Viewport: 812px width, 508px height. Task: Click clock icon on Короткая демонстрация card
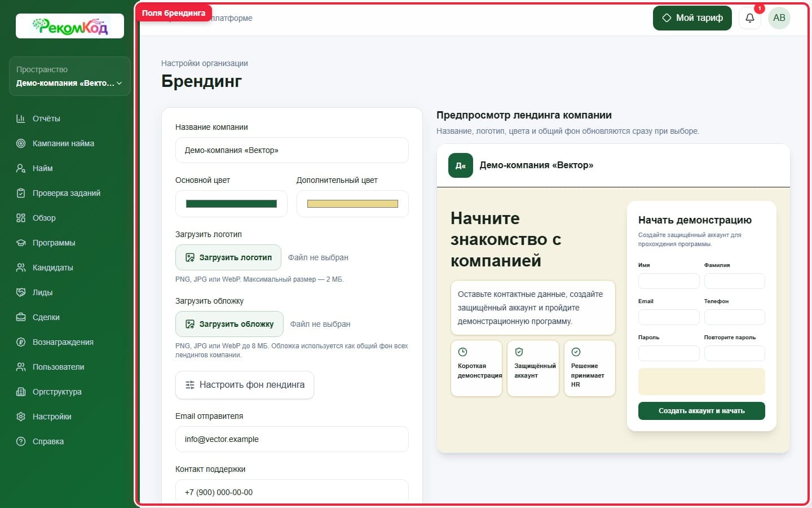(462, 352)
